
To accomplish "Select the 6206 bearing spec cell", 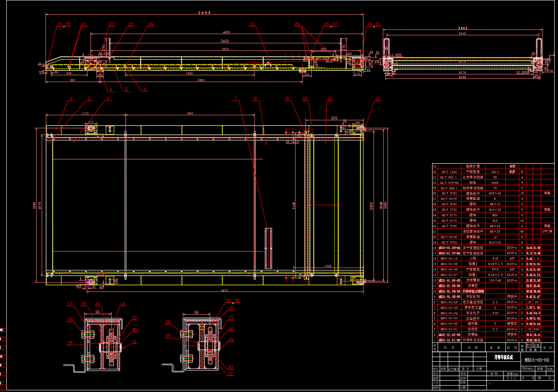I will (x=495, y=183).
